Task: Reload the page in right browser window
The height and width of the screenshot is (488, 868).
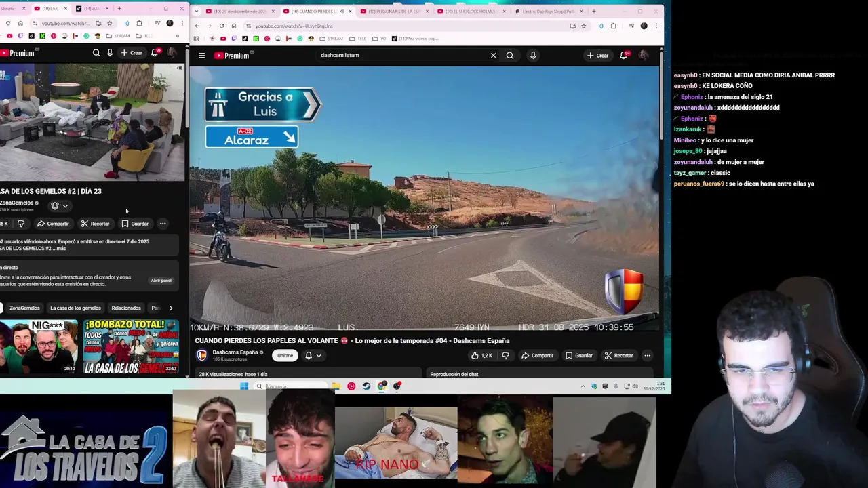Action: pyautogui.click(x=221, y=26)
